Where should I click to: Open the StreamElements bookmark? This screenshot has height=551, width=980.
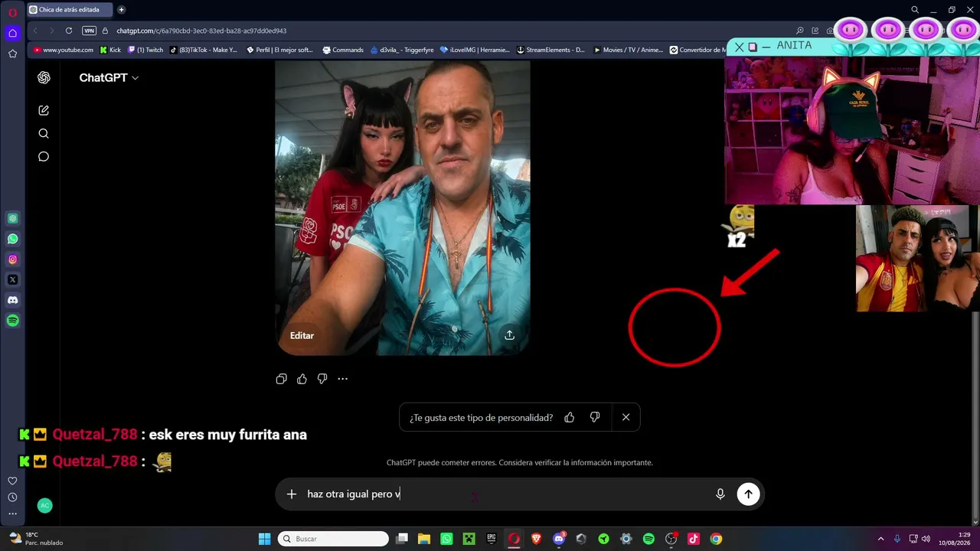[x=550, y=50]
